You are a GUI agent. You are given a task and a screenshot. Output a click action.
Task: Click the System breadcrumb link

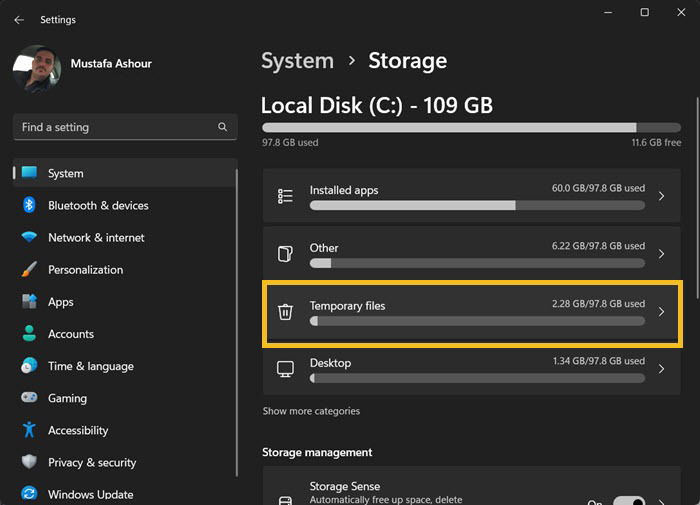pyautogui.click(x=297, y=61)
